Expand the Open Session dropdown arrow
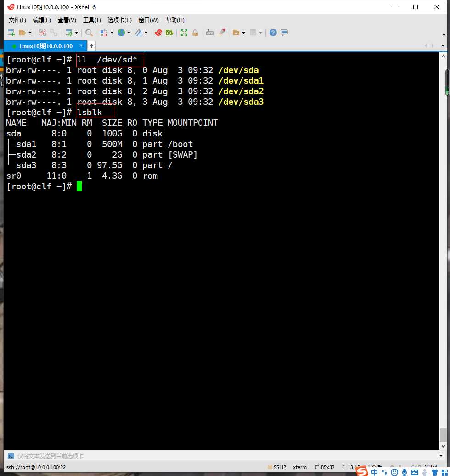 point(30,33)
